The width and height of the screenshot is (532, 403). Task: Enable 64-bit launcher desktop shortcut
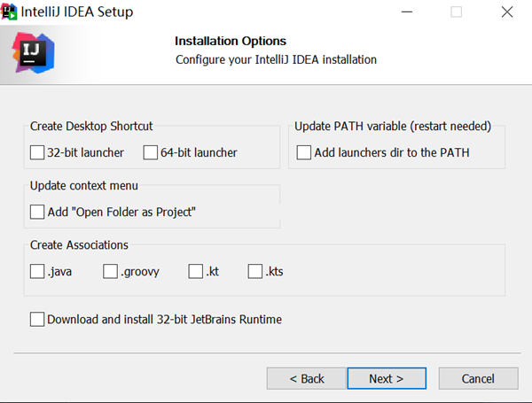coord(151,152)
